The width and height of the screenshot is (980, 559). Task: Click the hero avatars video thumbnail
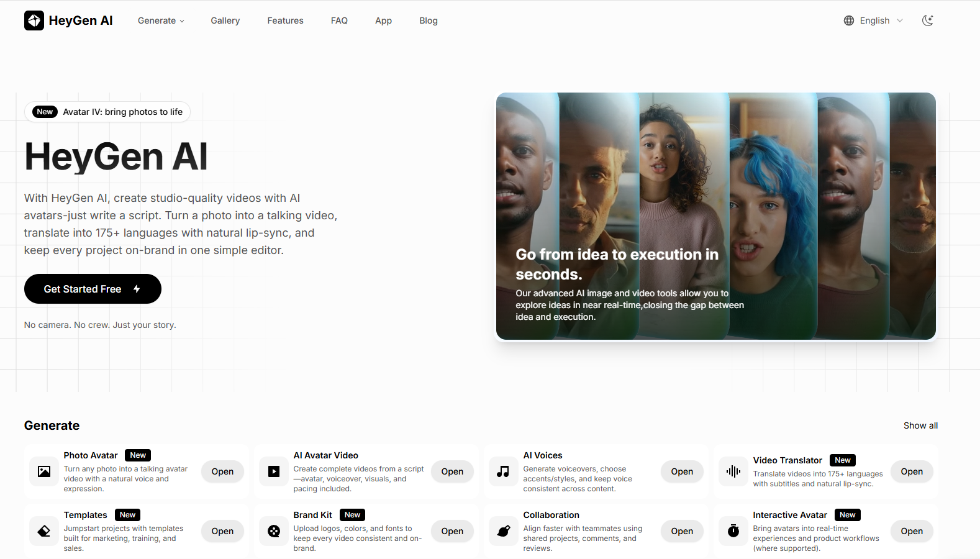(x=716, y=216)
